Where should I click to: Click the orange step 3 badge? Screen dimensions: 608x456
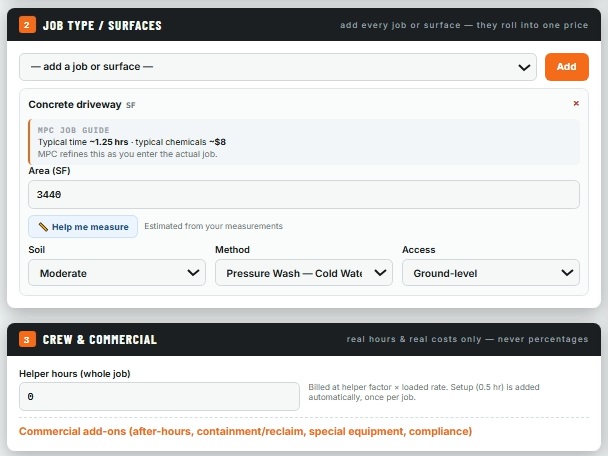27,340
